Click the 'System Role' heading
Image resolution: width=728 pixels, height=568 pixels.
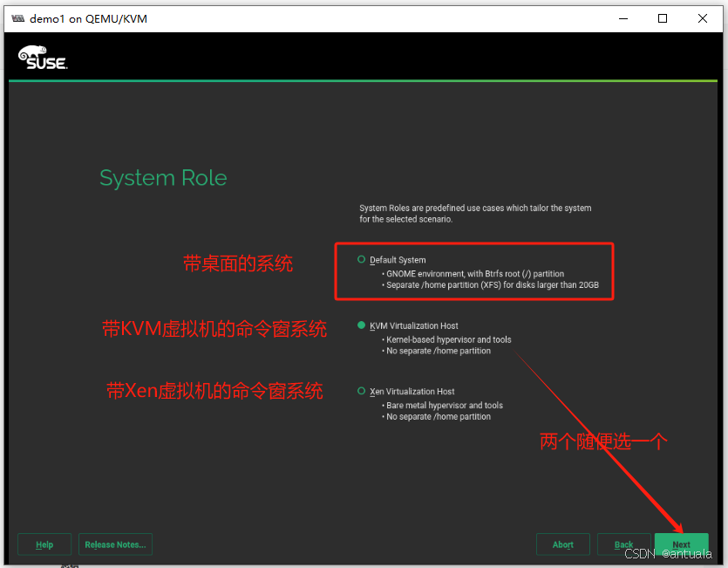tap(163, 178)
